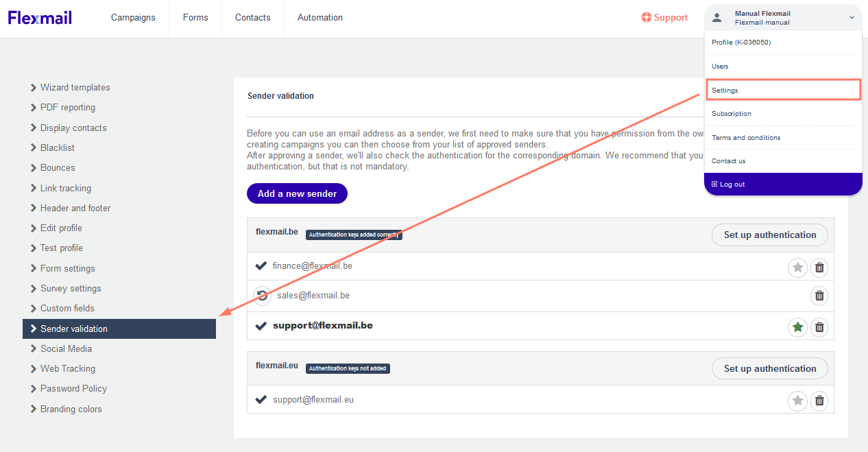Delete the support@flexmail.eu sender
The image size is (868, 452).
pyautogui.click(x=819, y=401)
